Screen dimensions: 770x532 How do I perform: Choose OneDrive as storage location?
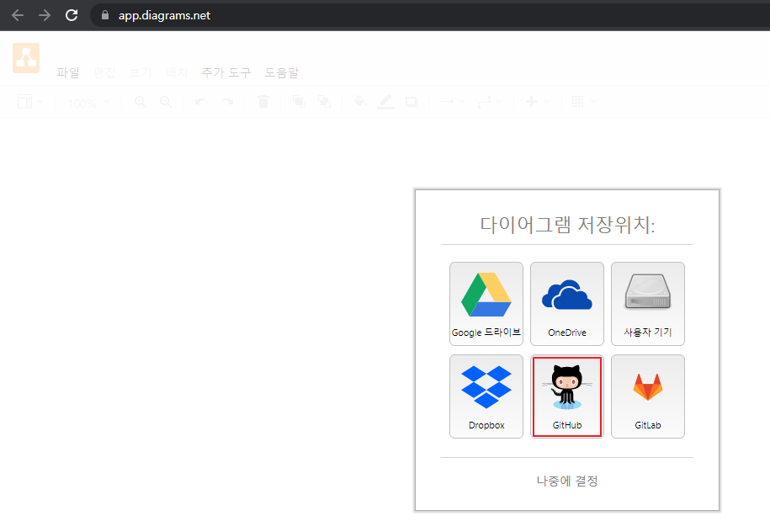567,304
